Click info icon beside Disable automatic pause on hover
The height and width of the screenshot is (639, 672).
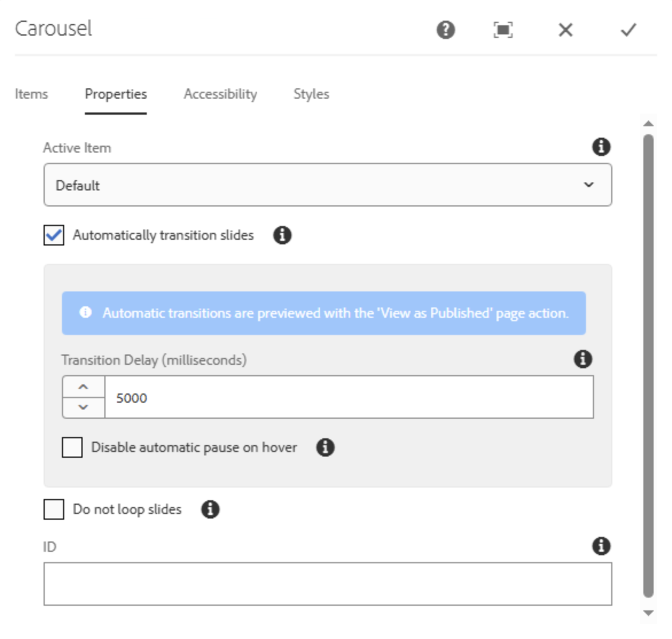pyautogui.click(x=324, y=448)
